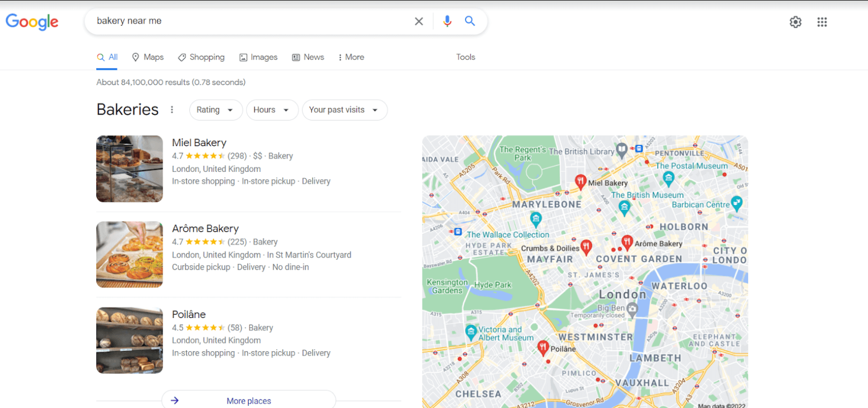Open the Google apps grid icon
868x408 pixels.
[x=822, y=22]
